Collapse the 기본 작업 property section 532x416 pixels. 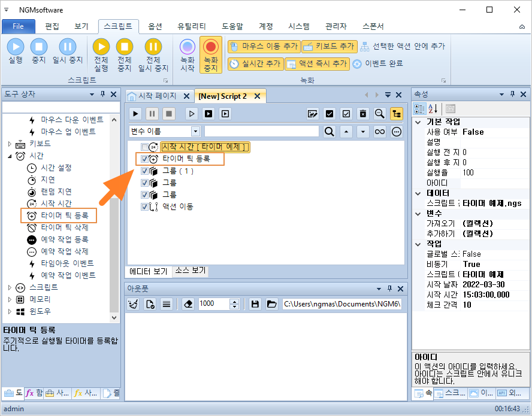[x=418, y=122]
